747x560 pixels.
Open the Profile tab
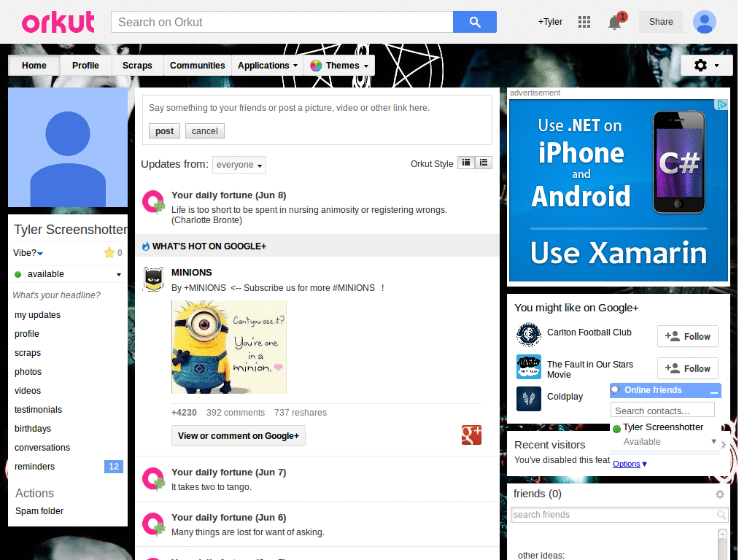click(86, 65)
